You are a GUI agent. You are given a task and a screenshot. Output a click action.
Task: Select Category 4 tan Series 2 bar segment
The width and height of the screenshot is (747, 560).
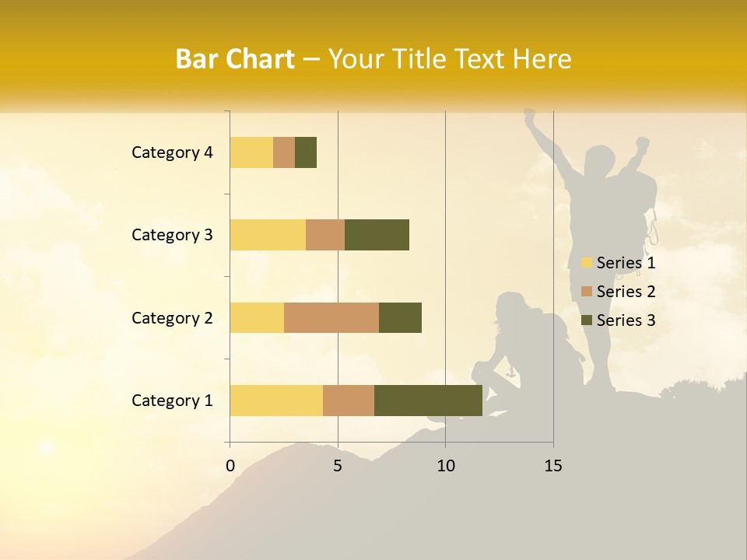[284, 152]
